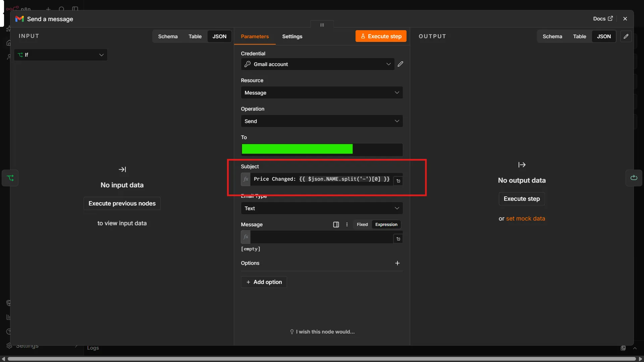
Task: Click the plus icon next to Options
Action: point(397,263)
